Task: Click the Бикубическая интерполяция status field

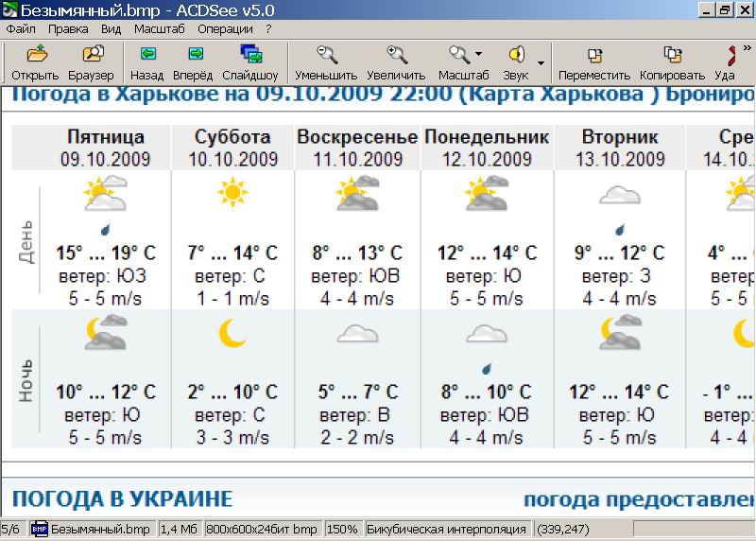Action: pyautogui.click(x=447, y=530)
